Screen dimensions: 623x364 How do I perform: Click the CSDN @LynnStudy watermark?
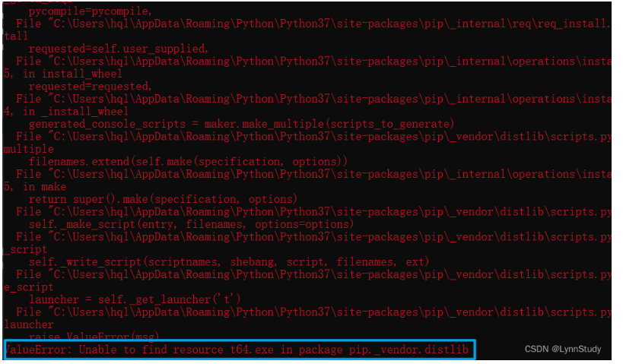(x=563, y=349)
